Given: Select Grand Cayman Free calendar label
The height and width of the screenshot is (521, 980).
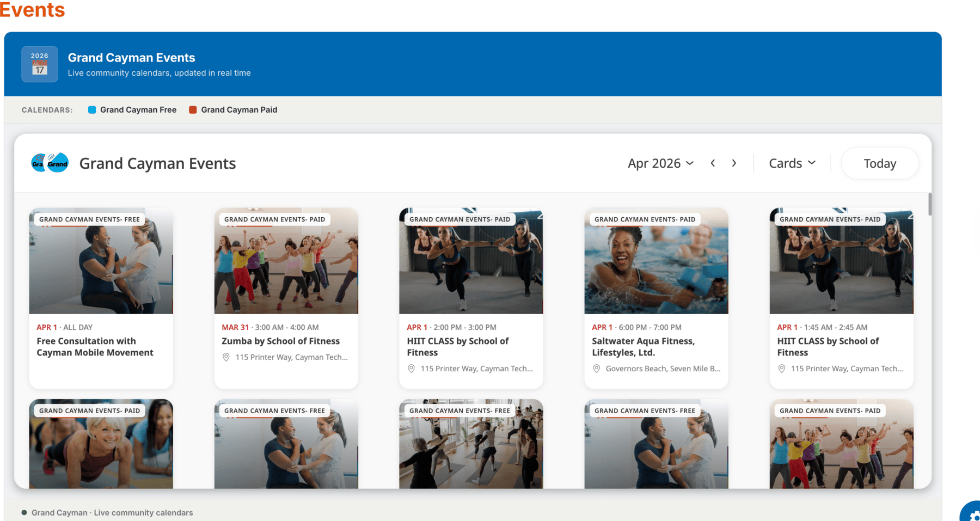Looking at the screenshot, I should tap(138, 110).
